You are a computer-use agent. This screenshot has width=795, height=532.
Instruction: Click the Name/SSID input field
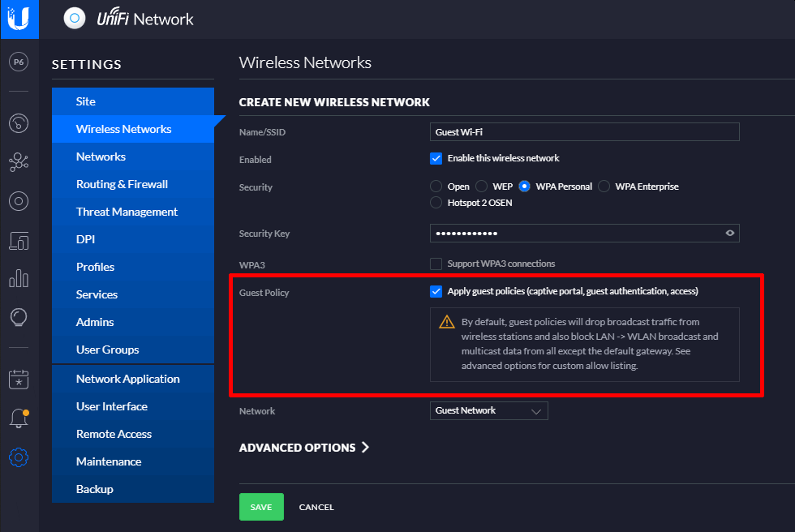tap(584, 132)
